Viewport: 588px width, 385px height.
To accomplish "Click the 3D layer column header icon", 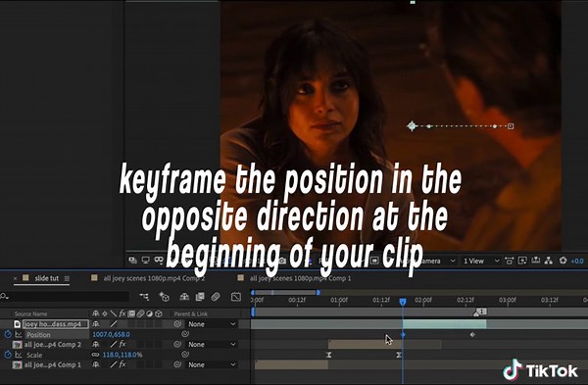I will [x=158, y=313].
